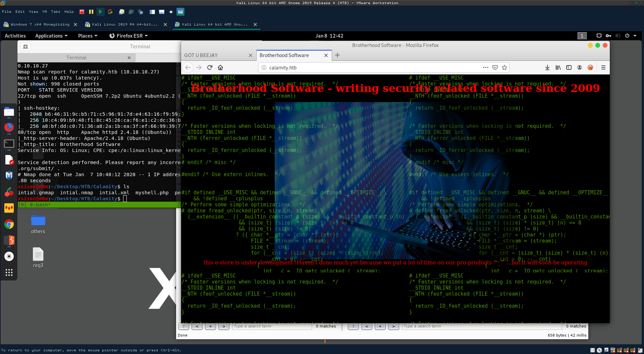
Task: Click the VMware full screen icon
Action: (x=171, y=12)
